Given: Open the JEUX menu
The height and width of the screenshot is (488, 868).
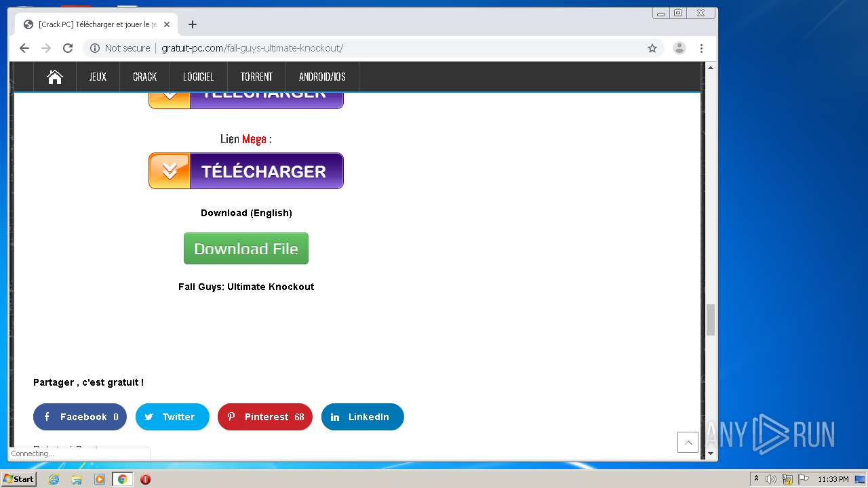Looking at the screenshot, I should pyautogui.click(x=98, y=77).
